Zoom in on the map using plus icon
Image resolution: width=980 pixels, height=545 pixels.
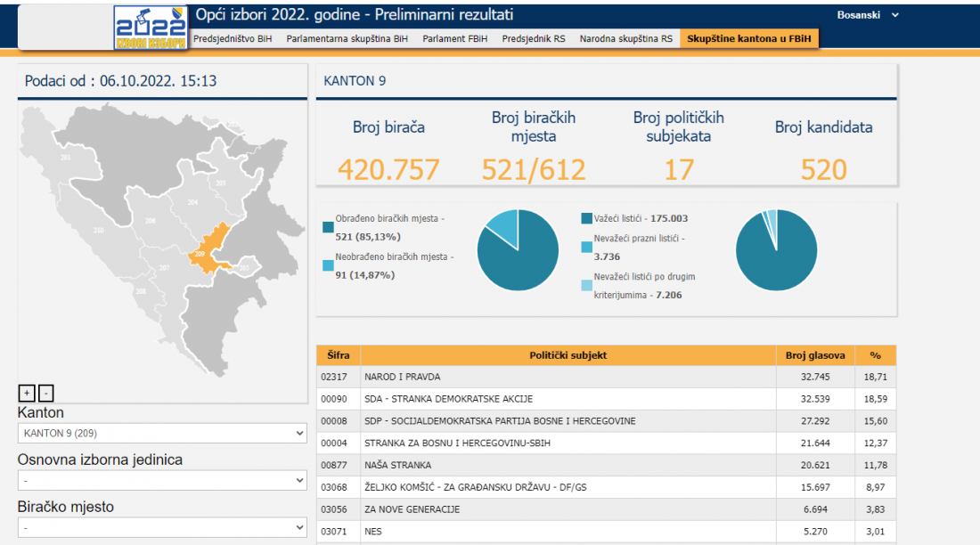(28, 392)
